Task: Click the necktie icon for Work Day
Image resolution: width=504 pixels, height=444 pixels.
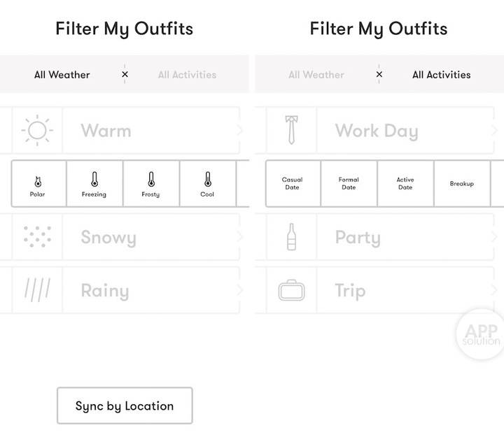Action: (290, 131)
